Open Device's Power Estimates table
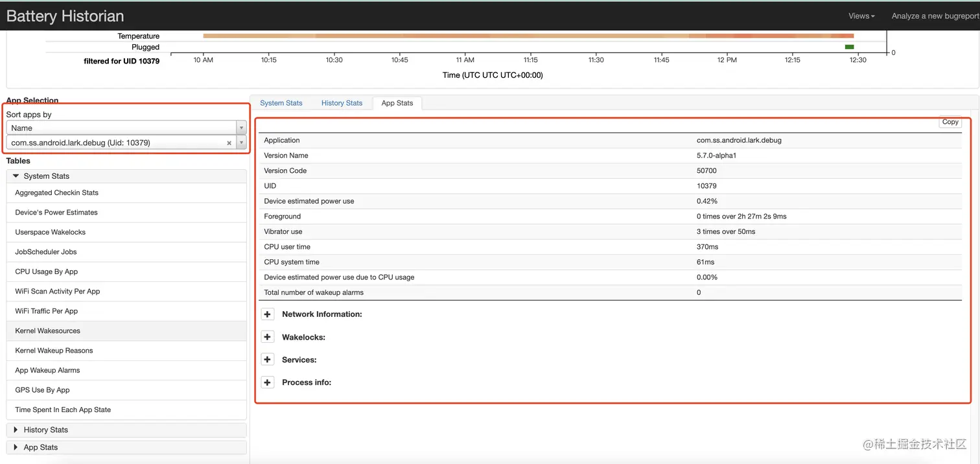Screen dimensions: 980x464 click(126, 213)
